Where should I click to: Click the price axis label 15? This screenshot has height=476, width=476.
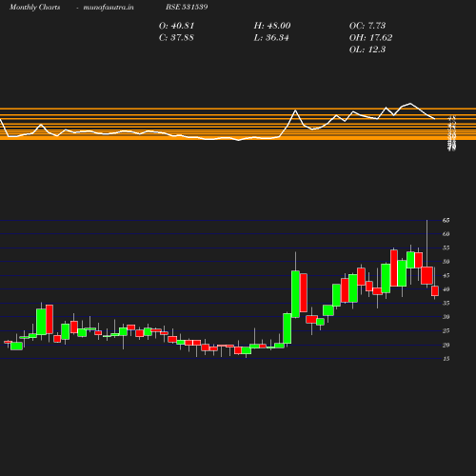pyautogui.click(x=446, y=359)
